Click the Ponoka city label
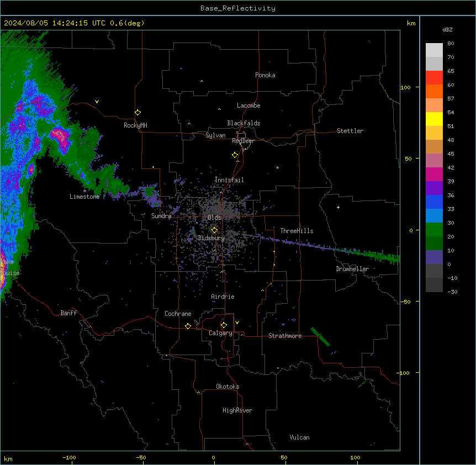 [x=265, y=75]
